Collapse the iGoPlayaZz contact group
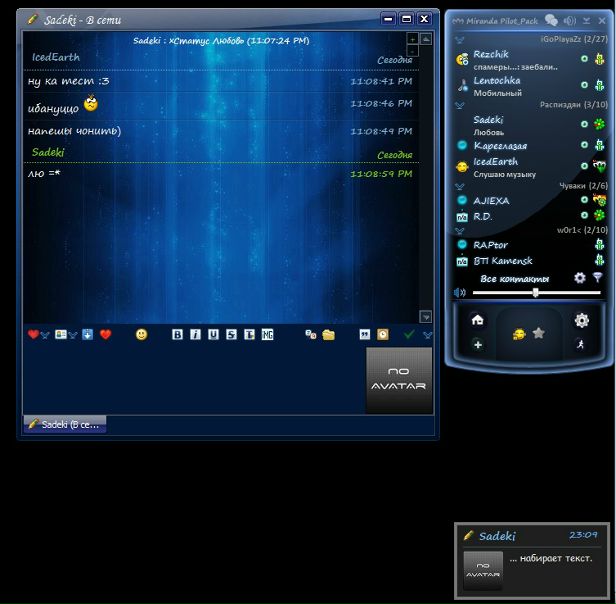This screenshot has height=604, width=616. tap(459, 39)
